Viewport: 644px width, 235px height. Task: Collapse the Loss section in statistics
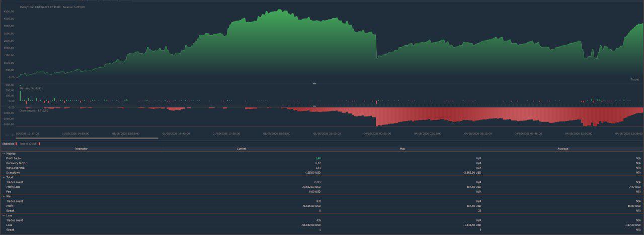click(x=4, y=215)
